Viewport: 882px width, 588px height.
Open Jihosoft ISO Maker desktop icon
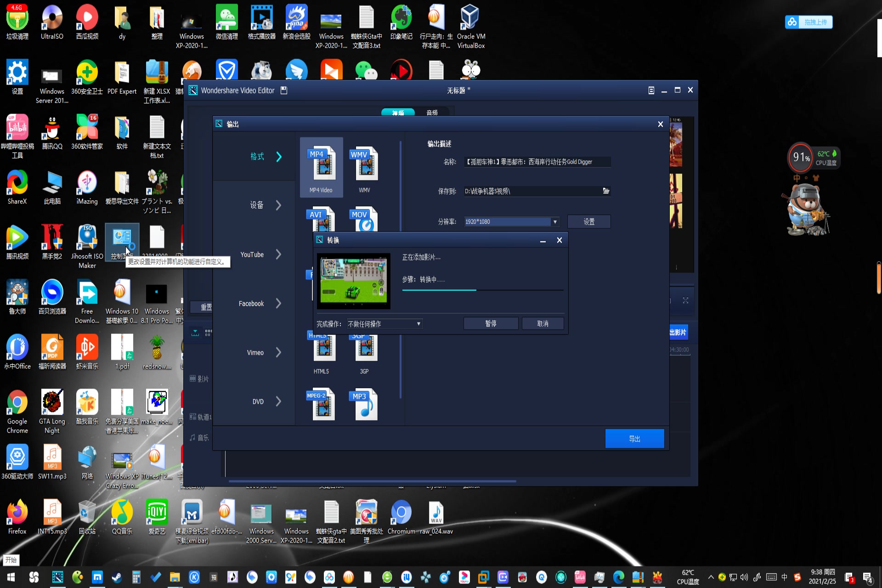pos(87,247)
